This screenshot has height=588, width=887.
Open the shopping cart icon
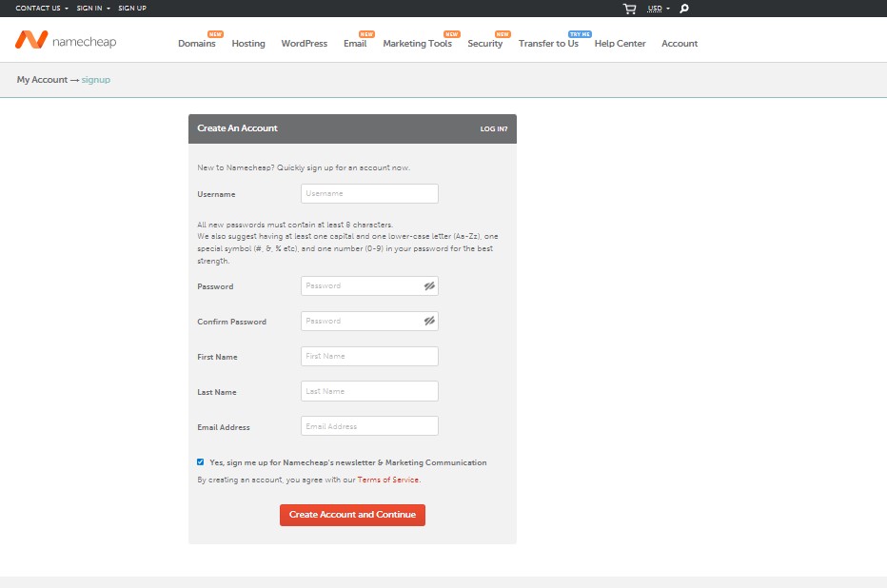click(630, 9)
